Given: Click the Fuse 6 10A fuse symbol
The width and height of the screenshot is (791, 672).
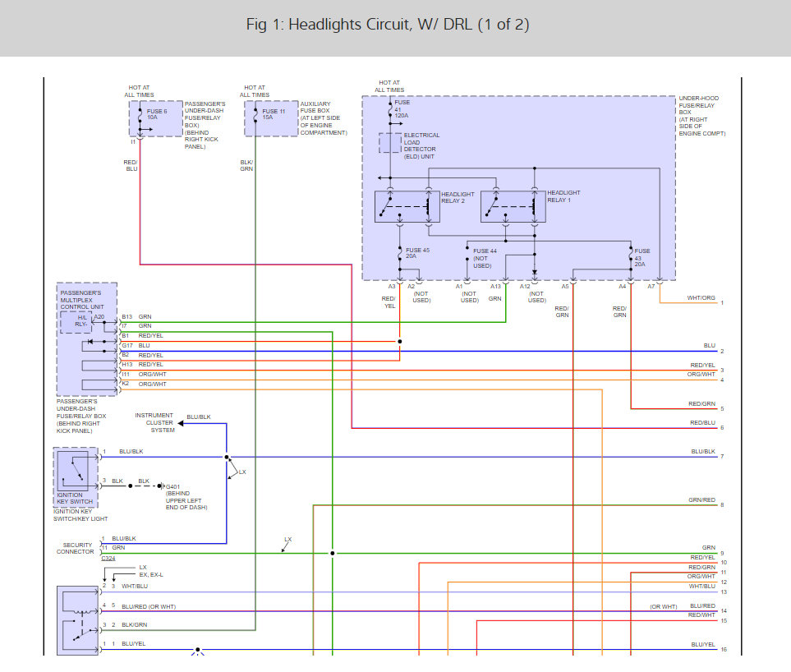Looking at the screenshot, I should click(140, 116).
